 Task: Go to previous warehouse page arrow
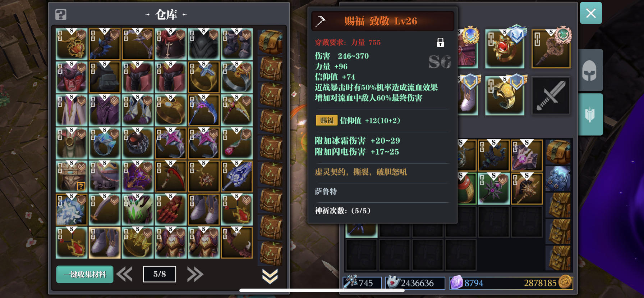pos(125,274)
